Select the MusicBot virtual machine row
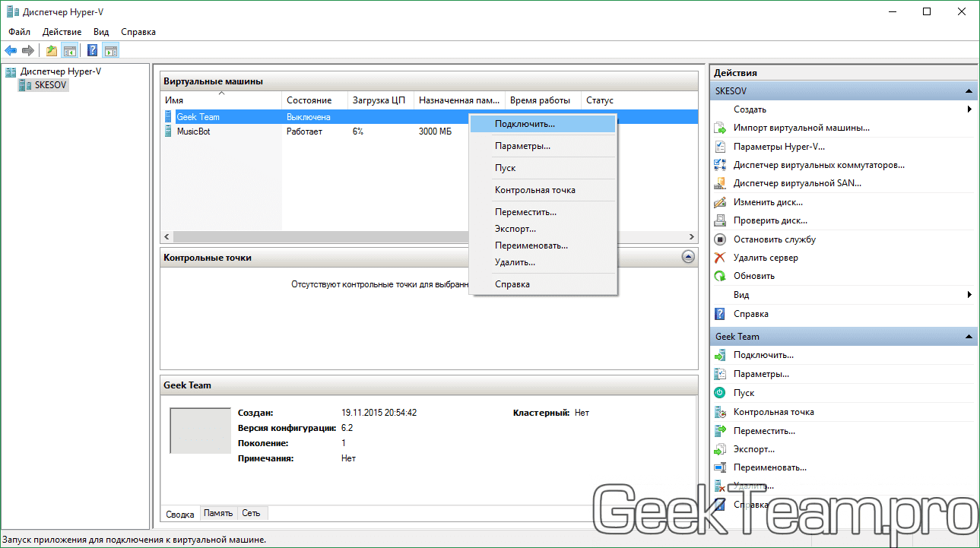The width and height of the screenshot is (980, 548). tap(193, 131)
